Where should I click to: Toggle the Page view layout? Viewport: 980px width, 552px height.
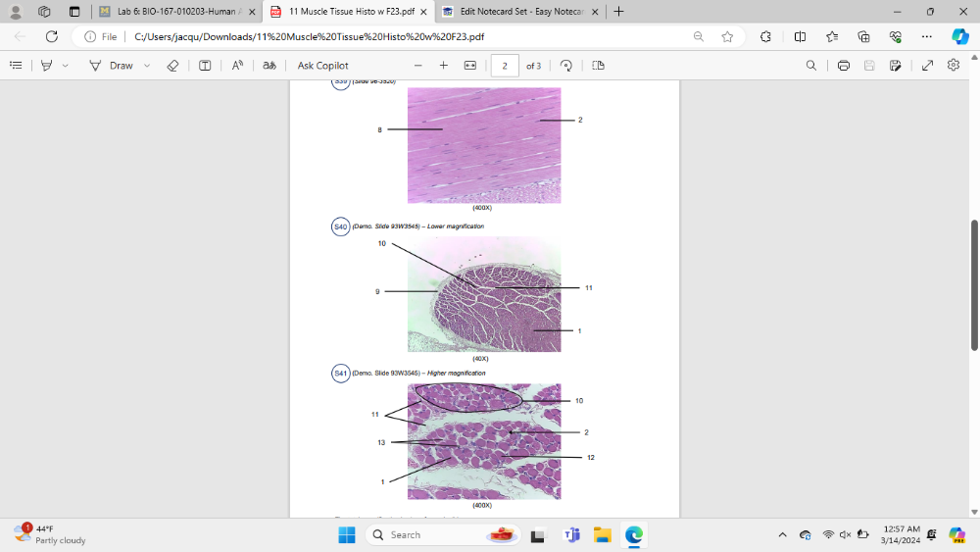coord(598,66)
